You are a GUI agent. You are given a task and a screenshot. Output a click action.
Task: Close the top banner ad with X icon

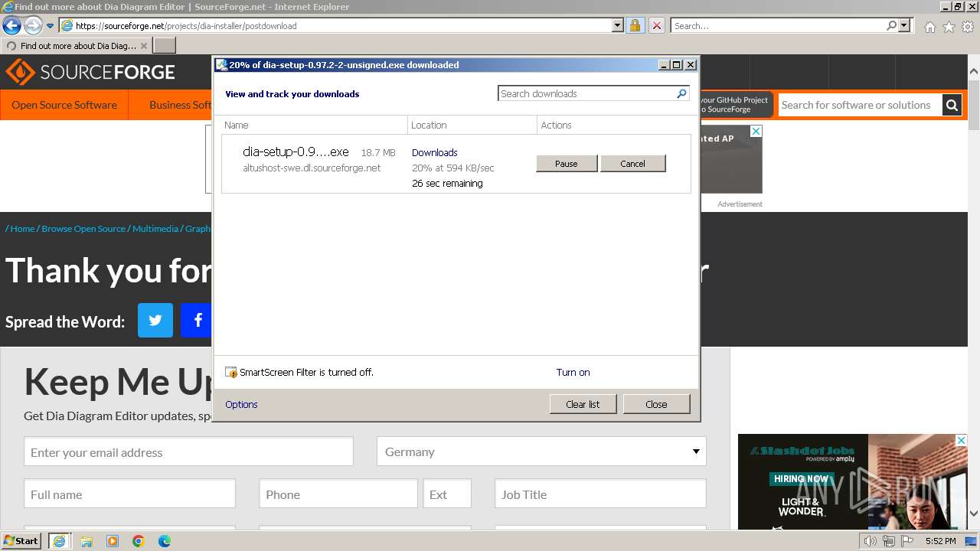(x=756, y=132)
